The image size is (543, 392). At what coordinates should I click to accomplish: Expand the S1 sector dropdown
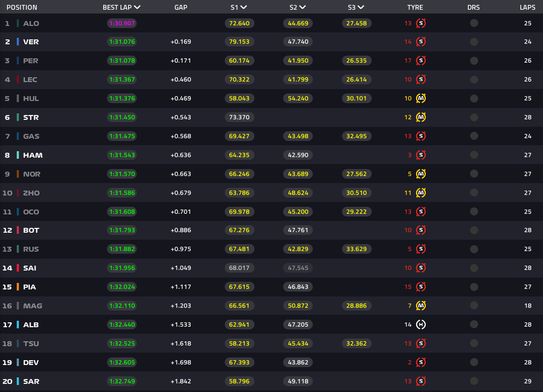[244, 8]
